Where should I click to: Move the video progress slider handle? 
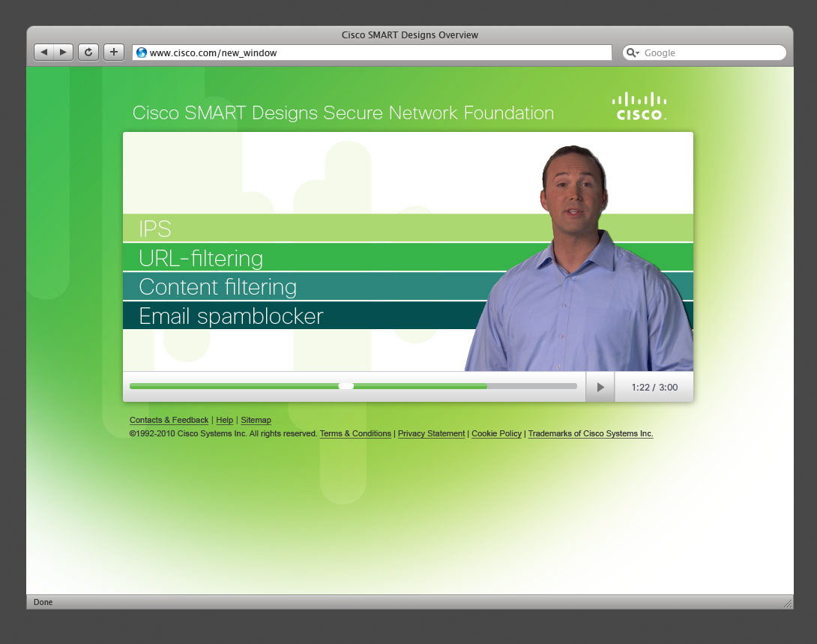[346, 386]
